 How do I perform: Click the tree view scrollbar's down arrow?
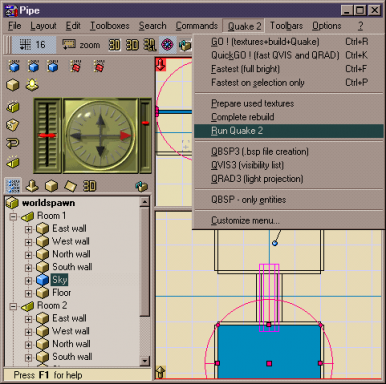(x=145, y=361)
